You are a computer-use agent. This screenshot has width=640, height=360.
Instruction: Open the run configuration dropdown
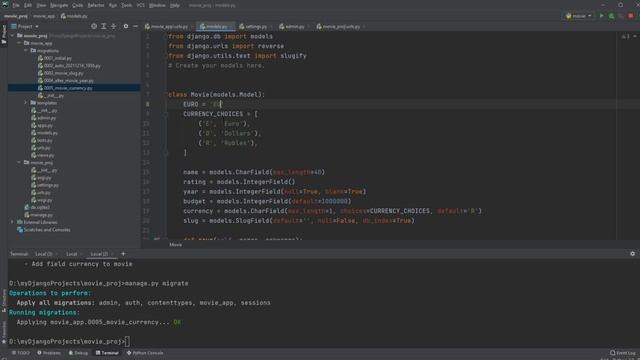coord(579,16)
